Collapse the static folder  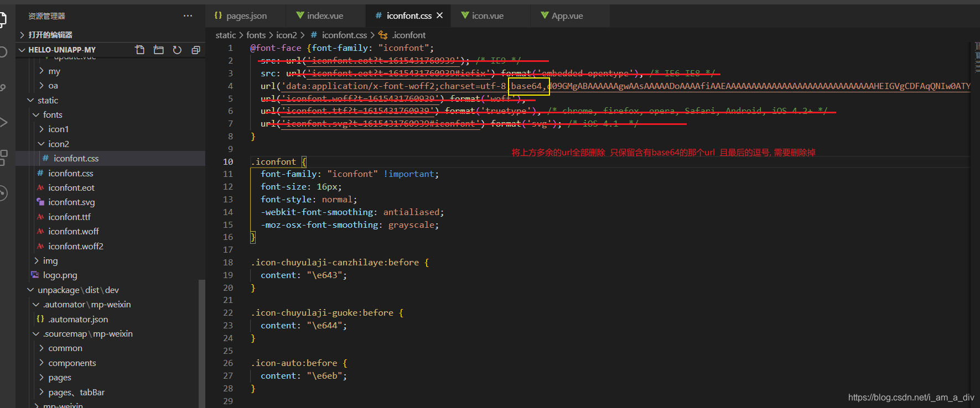pyautogui.click(x=110, y=100)
